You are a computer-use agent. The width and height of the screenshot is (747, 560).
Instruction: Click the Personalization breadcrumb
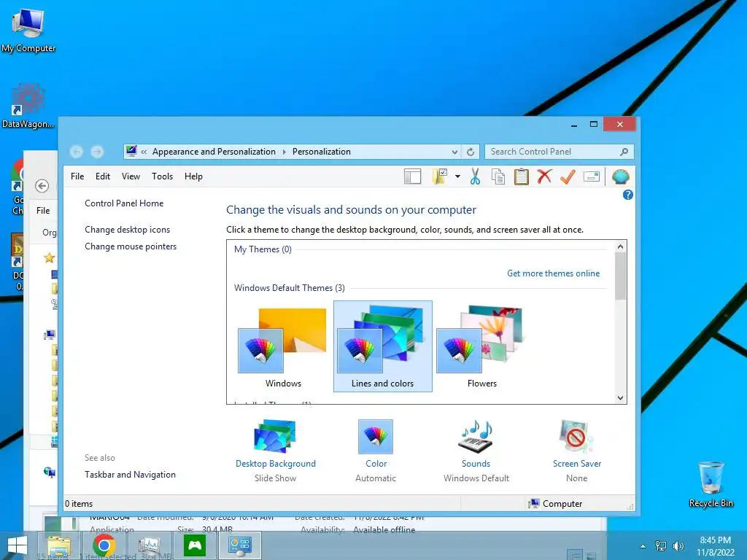[x=322, y=152]
